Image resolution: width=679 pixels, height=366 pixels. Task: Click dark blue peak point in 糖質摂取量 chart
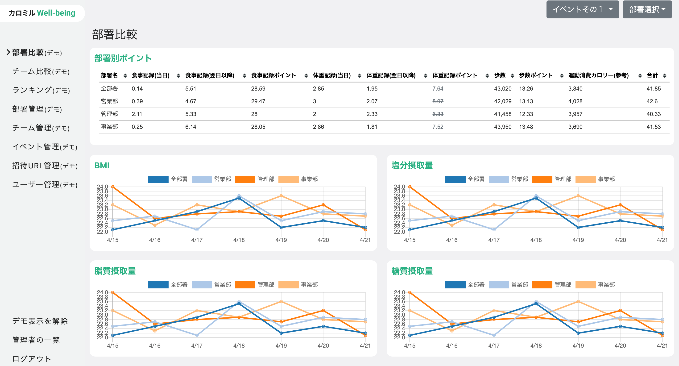point(536,304)
